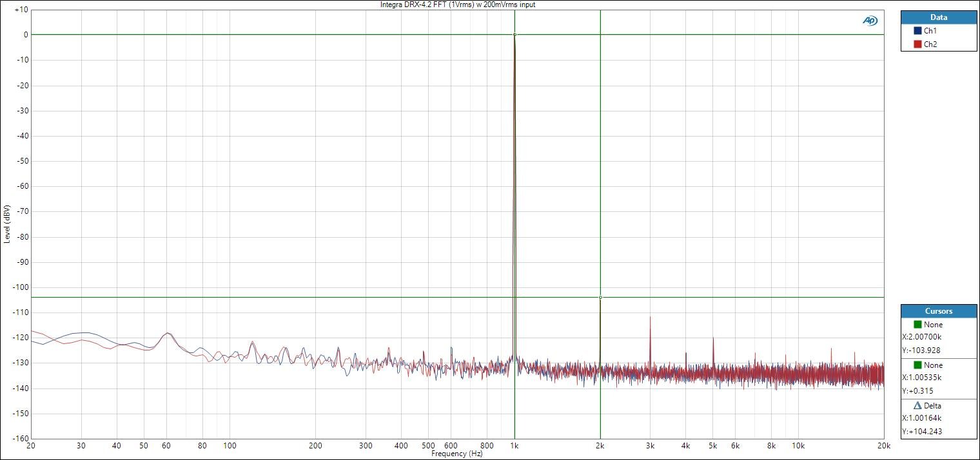Click the Y:-103.928 cursor value
Viewport: 980px width, 460px height.
point(922,350)
